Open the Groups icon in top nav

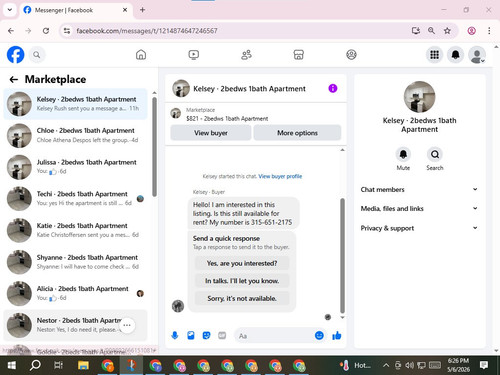coord(351,55)
